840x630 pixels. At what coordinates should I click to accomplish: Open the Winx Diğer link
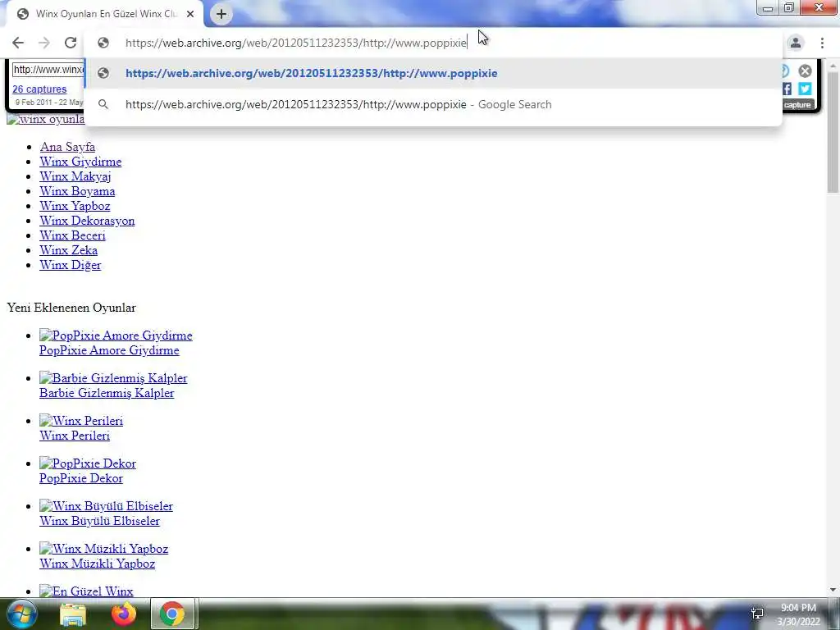tap(71, 265)
